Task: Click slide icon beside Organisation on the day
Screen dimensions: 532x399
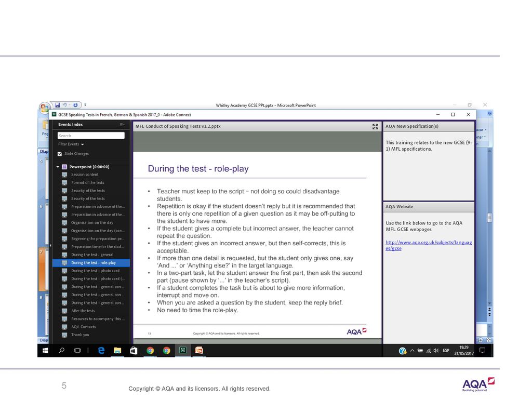Action: [64, 223]
